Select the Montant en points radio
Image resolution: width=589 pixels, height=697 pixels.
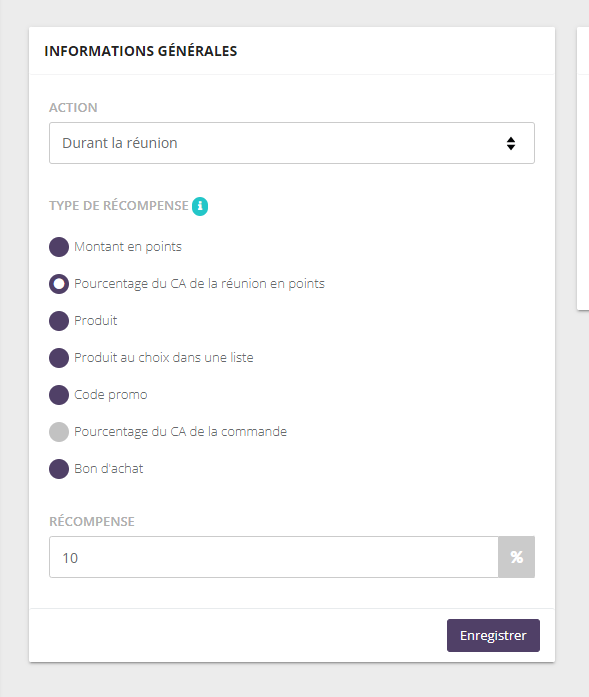pyautogui.click(x=59, y=247)
